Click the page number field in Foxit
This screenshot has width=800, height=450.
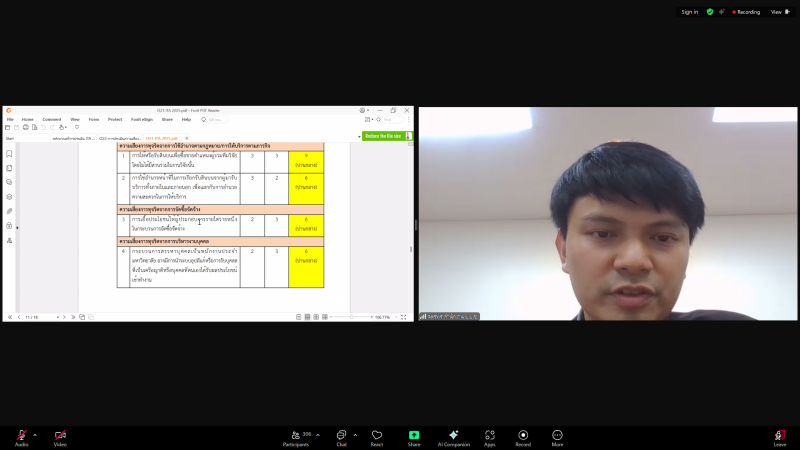(32, 317)
